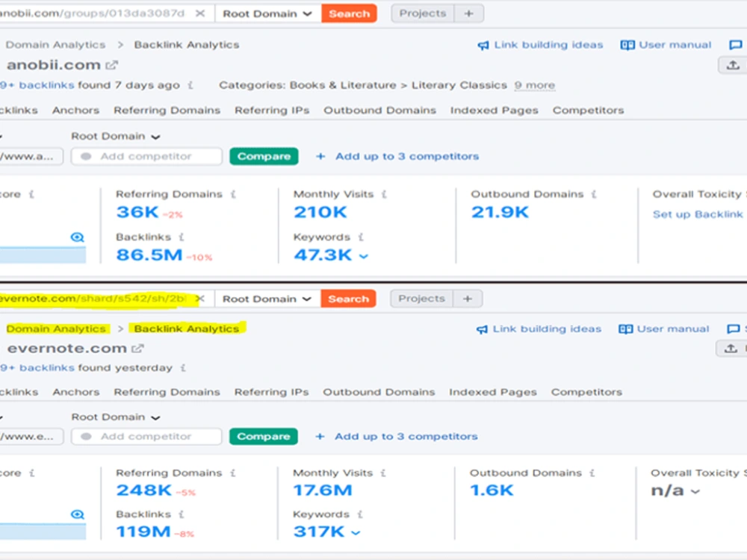Click Domain Analytics breadcrumb in anobii panel
Image resolution: width=747 pixels, height=560 pixels.
55,45
